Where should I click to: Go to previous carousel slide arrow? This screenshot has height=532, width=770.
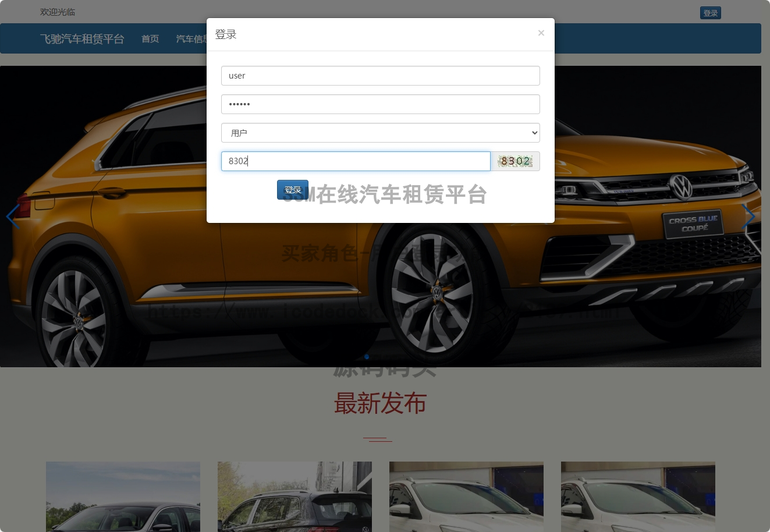pyautogui.click(x=13, y=217)
